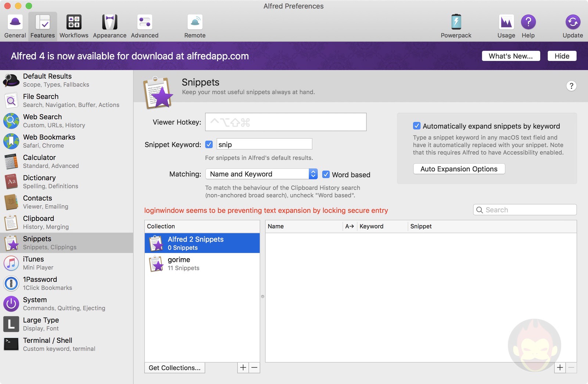The image size is (588, 384).
Task: Click the loginwindow secure entry warning
Action: click(x=266, y=210)
